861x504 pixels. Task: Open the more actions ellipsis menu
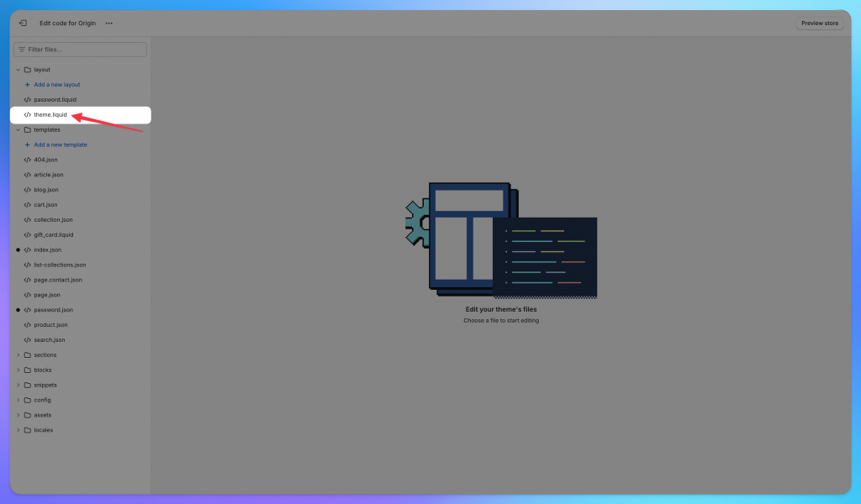[x=108, y=23]
